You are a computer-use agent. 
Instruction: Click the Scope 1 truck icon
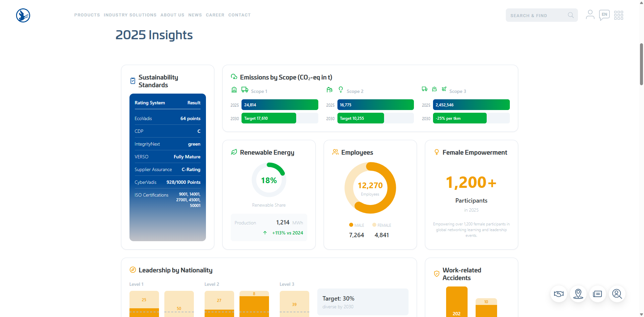click(245, 90)
